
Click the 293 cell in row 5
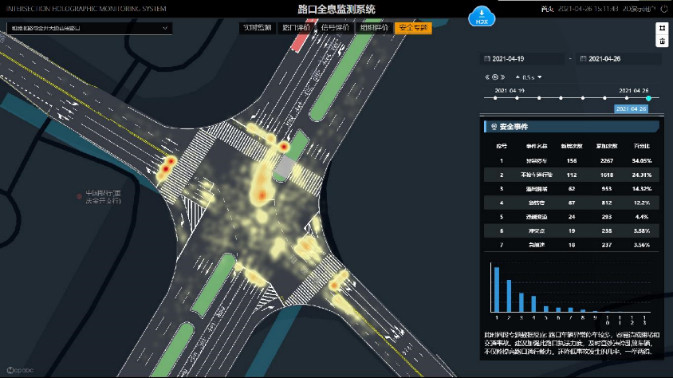coord(606,217)
